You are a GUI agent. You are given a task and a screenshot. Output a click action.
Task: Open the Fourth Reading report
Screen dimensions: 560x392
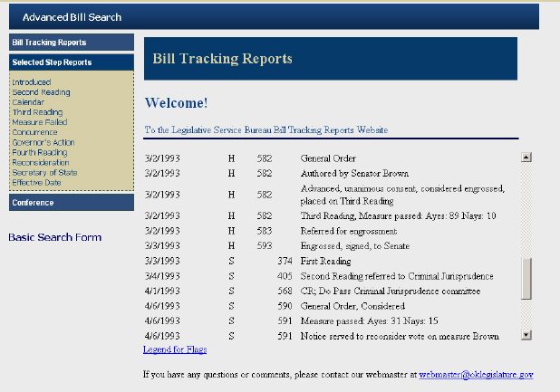coord(40,152)
